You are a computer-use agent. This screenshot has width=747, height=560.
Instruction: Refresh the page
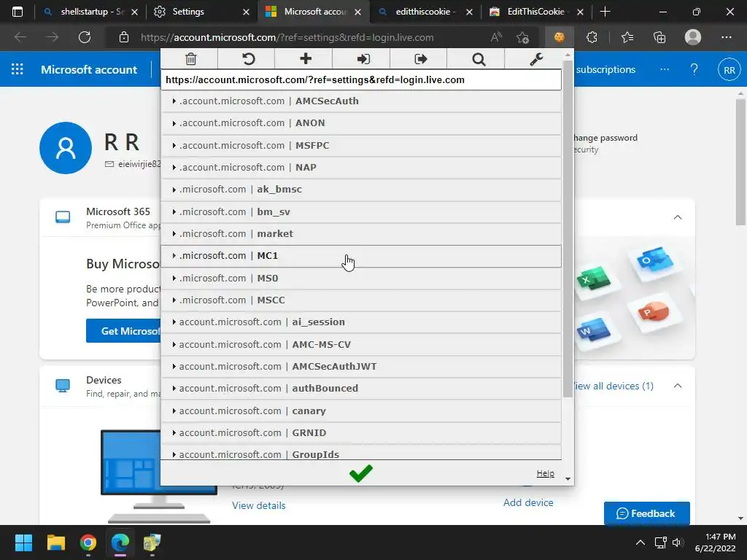[85, 37]
